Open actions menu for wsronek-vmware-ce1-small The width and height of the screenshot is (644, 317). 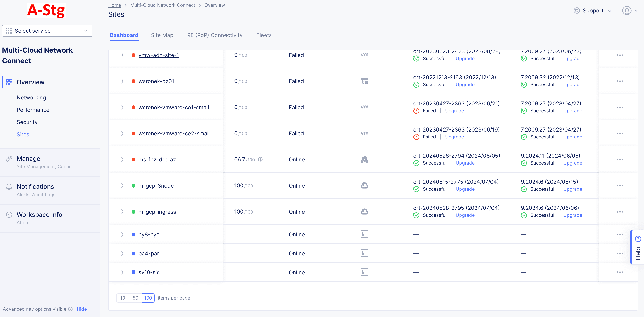click(x=620, y=107)
